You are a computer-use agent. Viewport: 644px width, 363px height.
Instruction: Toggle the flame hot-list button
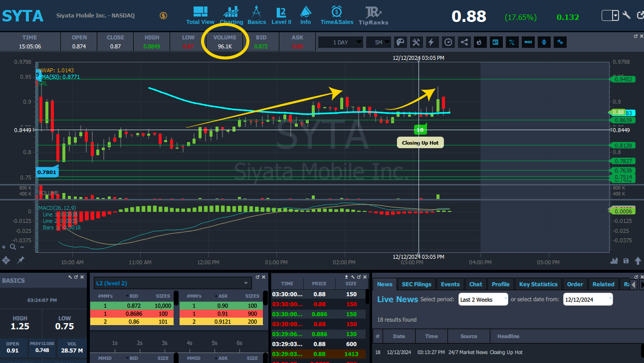(479, 42)
